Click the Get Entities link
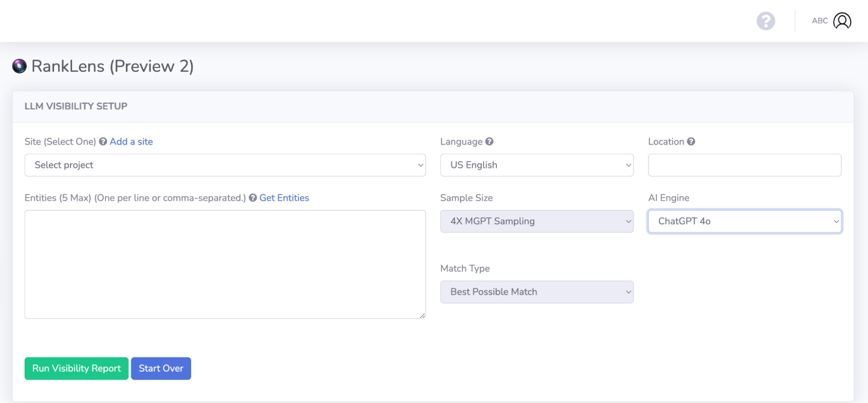 [x=284, y=198]
